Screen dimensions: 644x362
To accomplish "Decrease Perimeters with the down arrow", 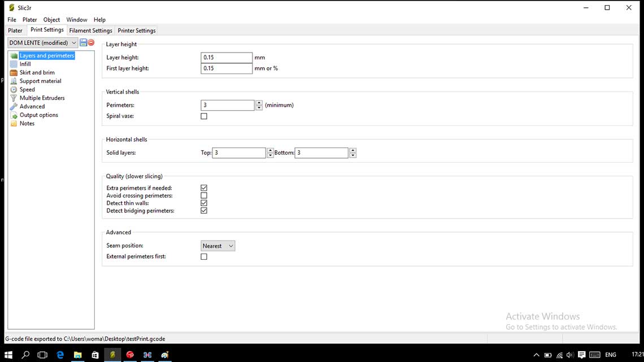I will point(259,108).
